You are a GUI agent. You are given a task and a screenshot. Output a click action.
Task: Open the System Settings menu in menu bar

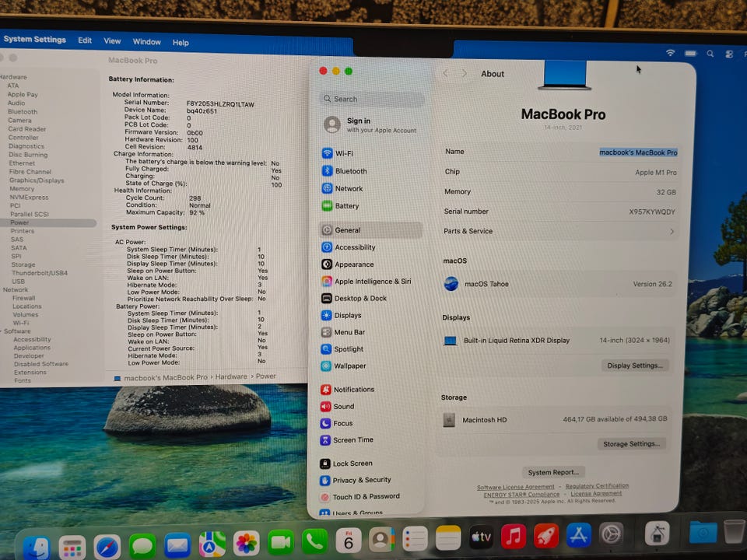(x=35, y=40)
